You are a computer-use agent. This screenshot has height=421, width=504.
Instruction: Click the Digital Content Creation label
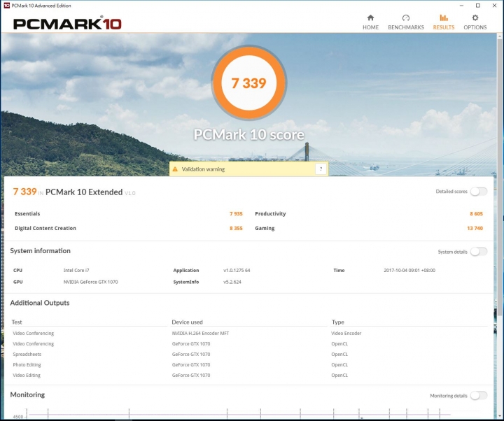point(45,228)
